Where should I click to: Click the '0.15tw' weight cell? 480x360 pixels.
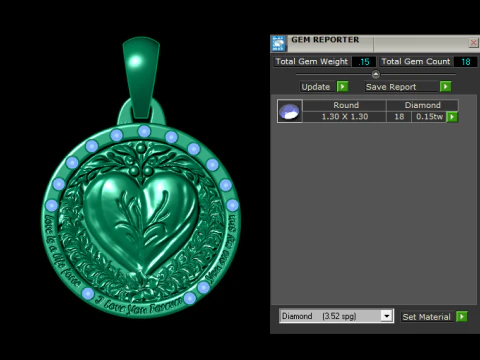click(x=429, y=117)
